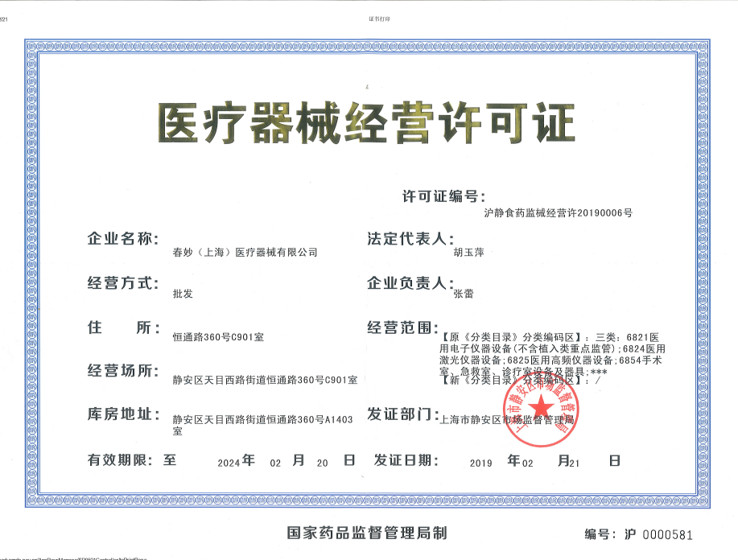Viewport: 738px width, 560px height.
Task: Click the red official seal stamp
Action: (x=541, y=409)
